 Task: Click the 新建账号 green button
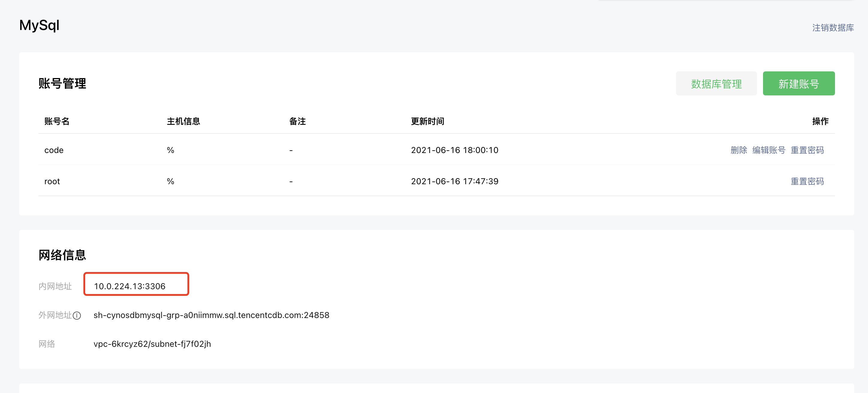click(x=798, y=84)
